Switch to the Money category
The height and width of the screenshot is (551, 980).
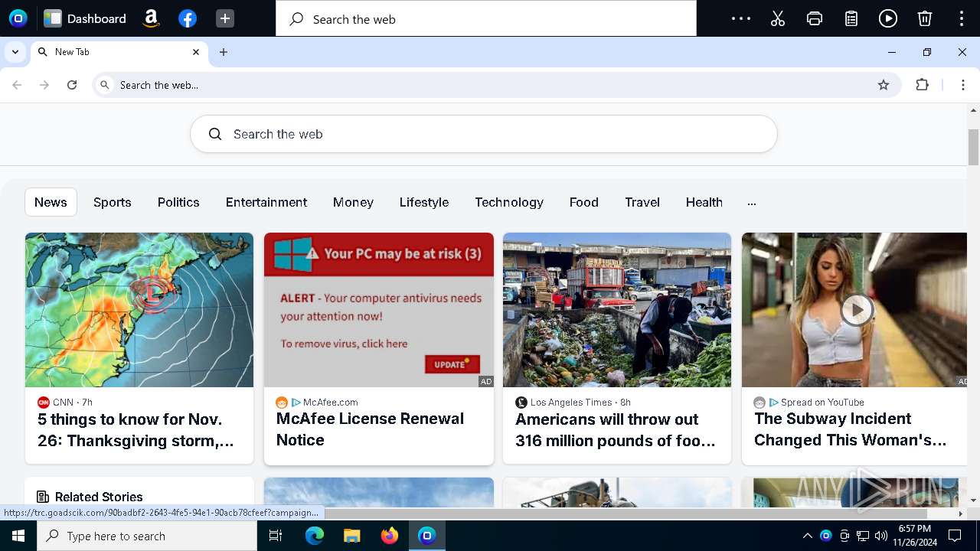point(353,202)
